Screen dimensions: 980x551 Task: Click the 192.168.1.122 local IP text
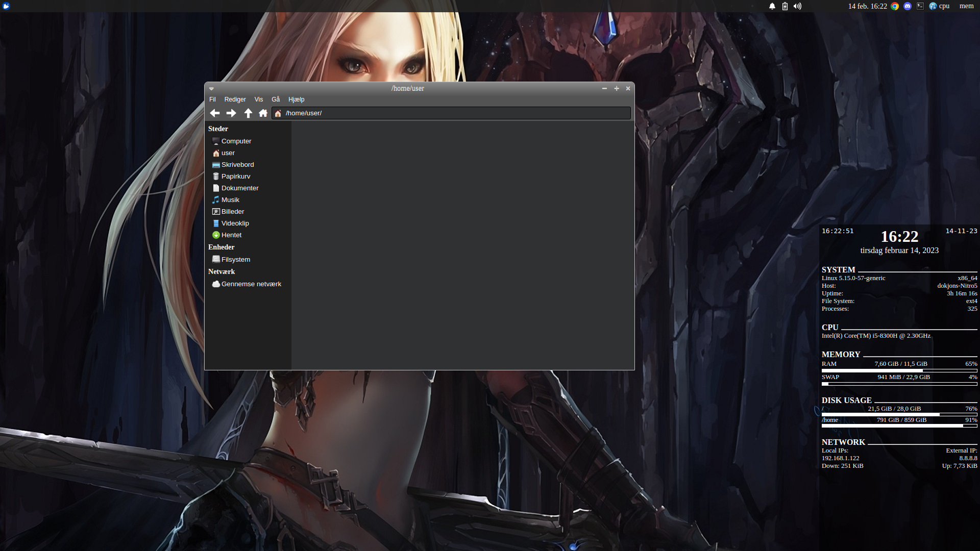point(840,458)
